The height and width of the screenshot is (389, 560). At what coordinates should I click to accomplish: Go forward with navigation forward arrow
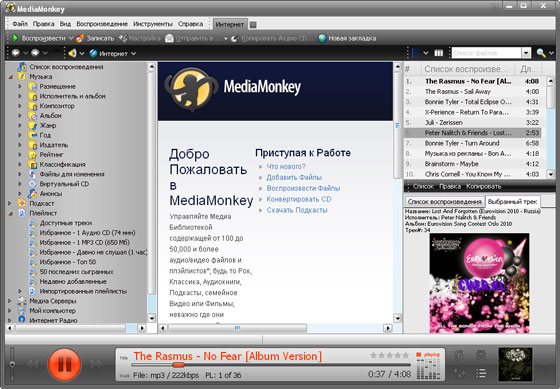[x=35, y=53]
